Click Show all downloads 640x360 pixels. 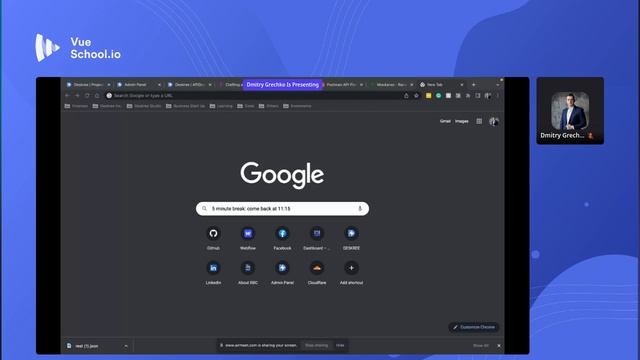(x=480, y=346)
